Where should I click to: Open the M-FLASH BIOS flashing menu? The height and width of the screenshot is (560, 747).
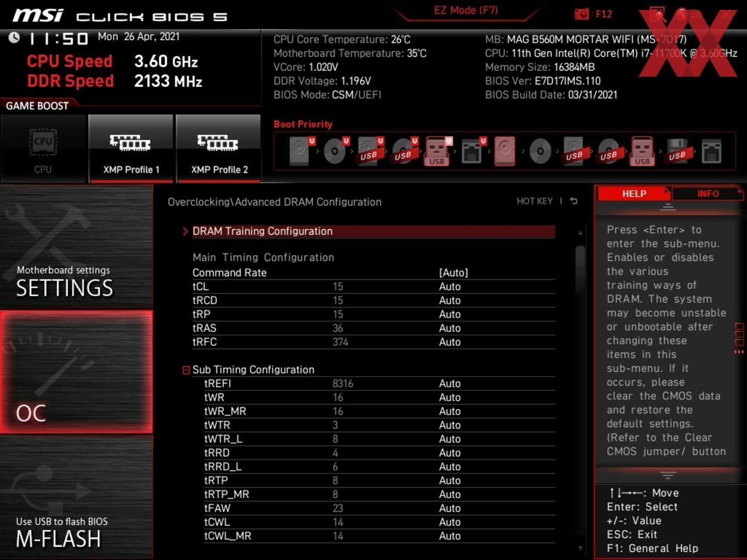click(76, 498)
